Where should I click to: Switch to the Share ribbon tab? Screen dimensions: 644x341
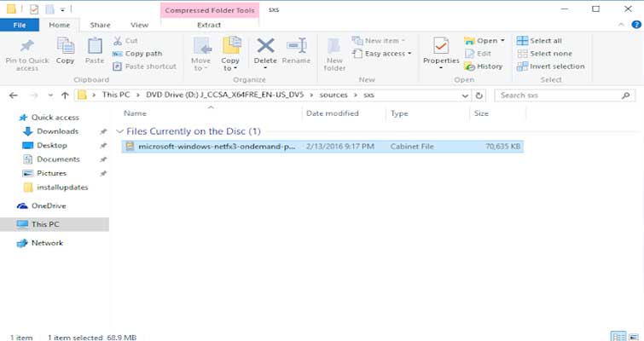100,25
